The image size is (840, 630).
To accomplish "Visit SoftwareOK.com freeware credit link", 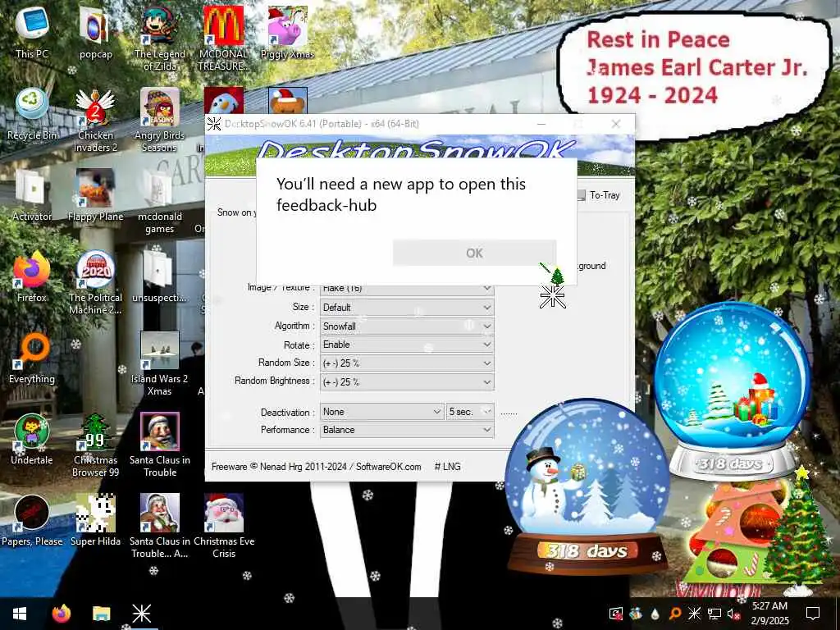I will 388,467.
